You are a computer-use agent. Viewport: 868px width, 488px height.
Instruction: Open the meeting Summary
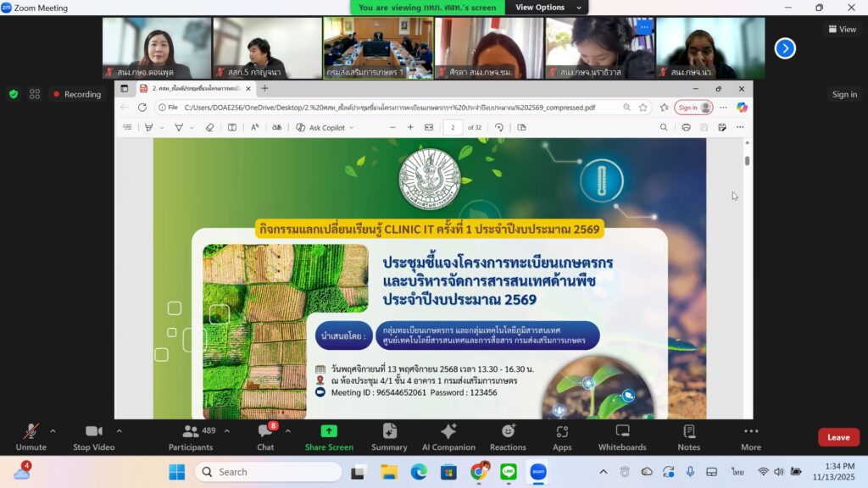tap(389, 435)
